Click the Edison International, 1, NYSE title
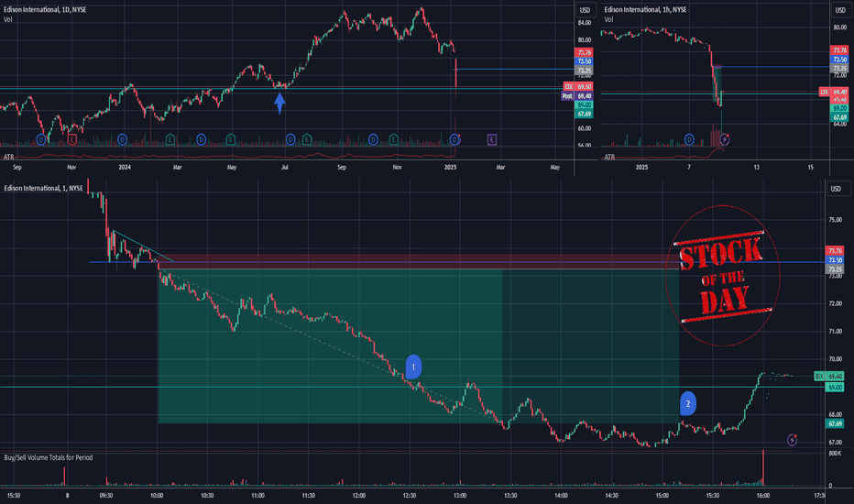Screen dimensions: 854x504 pyautogui.click(x=44, y=188)
